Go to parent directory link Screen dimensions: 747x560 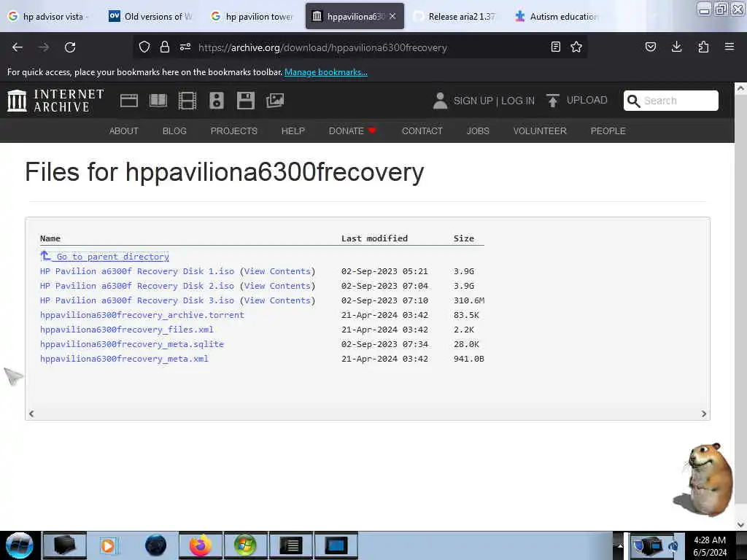[105, 256]
